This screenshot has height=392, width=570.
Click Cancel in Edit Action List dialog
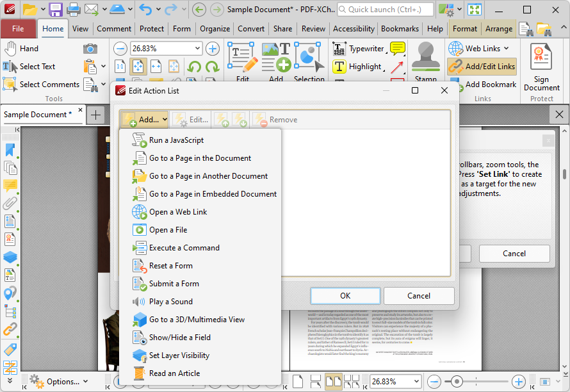(419, 296)
